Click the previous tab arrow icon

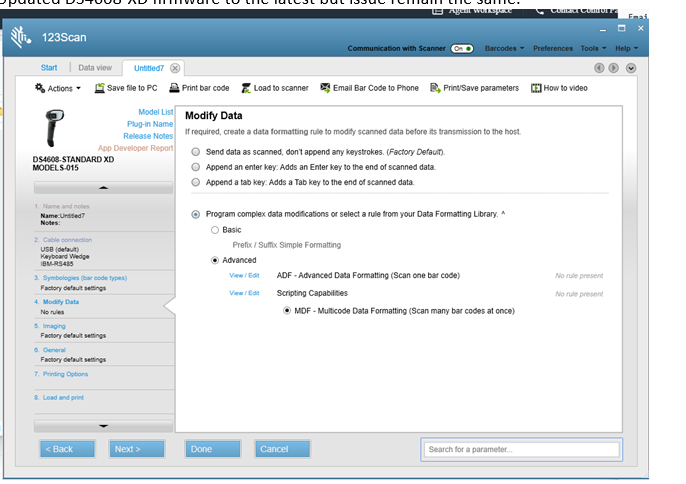pyautogui.click(x=599, y=68)
